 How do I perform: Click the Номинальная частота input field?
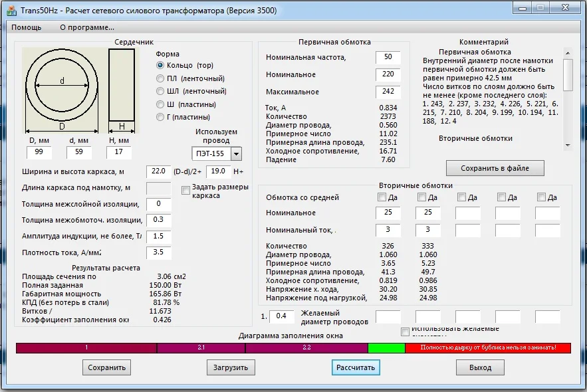coord(388,58)
